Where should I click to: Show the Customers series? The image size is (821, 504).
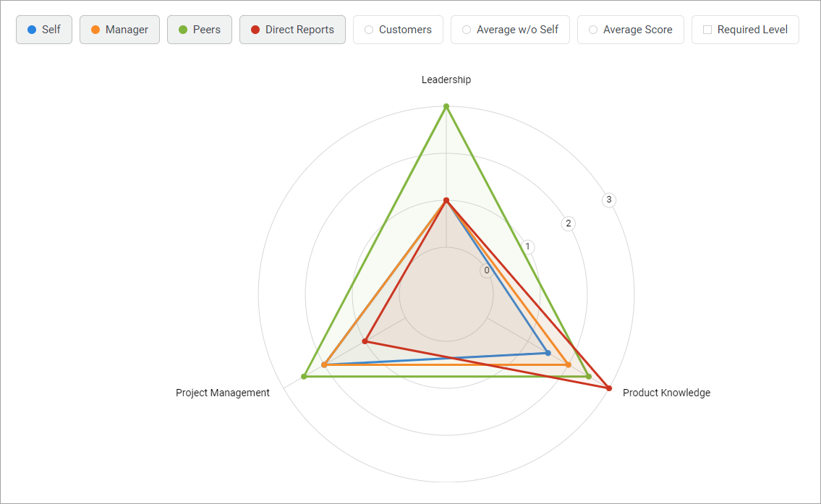coord(398,30)
